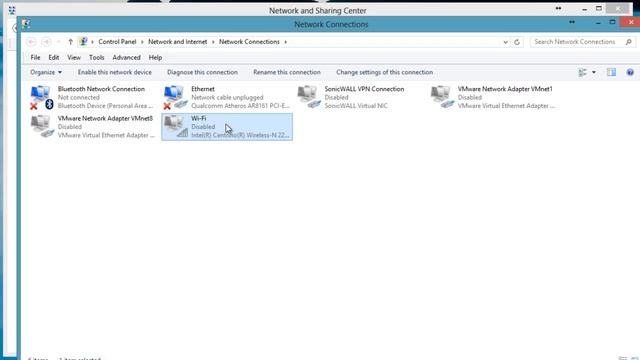Show the preview pane icon
Screen dimensions: 640x360
pyautogui.click(x=611, y=72)
